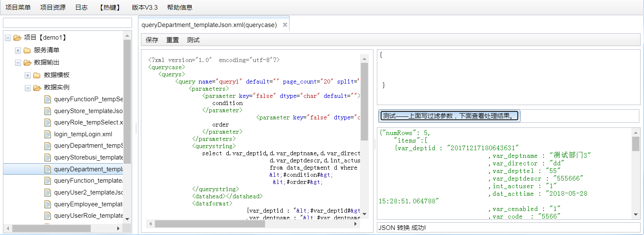Click the XML editor vertical scrollbar thumb
Screen dimensions: 644x235
coord(364,101)
